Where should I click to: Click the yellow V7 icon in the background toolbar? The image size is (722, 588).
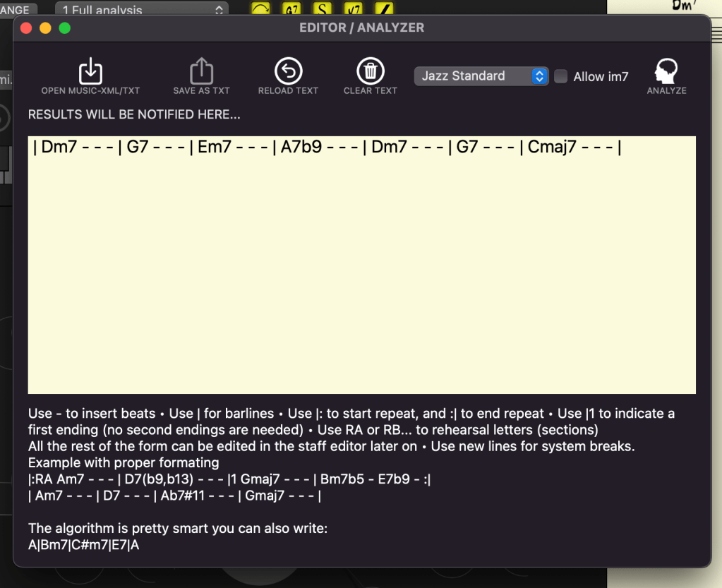[354, 9]
